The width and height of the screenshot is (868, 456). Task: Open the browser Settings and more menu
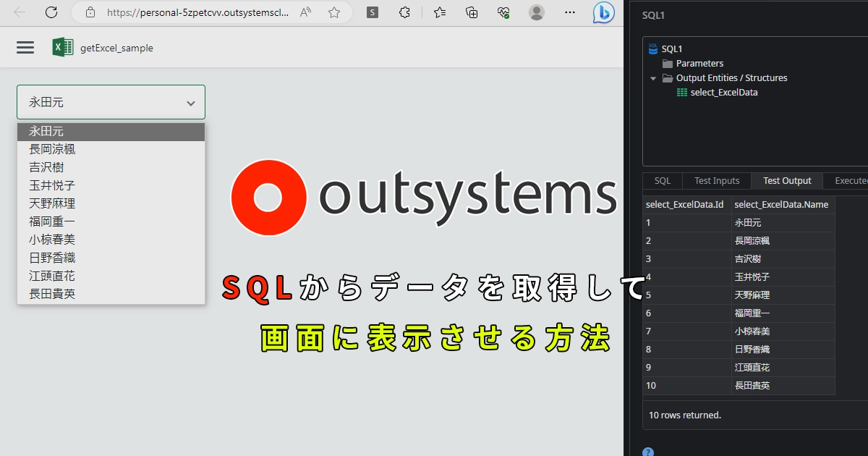point(570,12)
